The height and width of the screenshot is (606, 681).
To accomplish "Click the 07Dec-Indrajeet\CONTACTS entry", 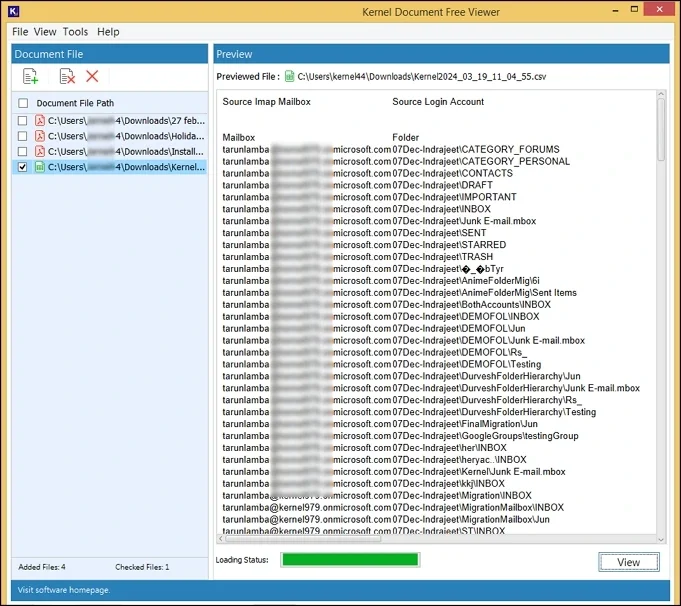I will coord(453,173).
